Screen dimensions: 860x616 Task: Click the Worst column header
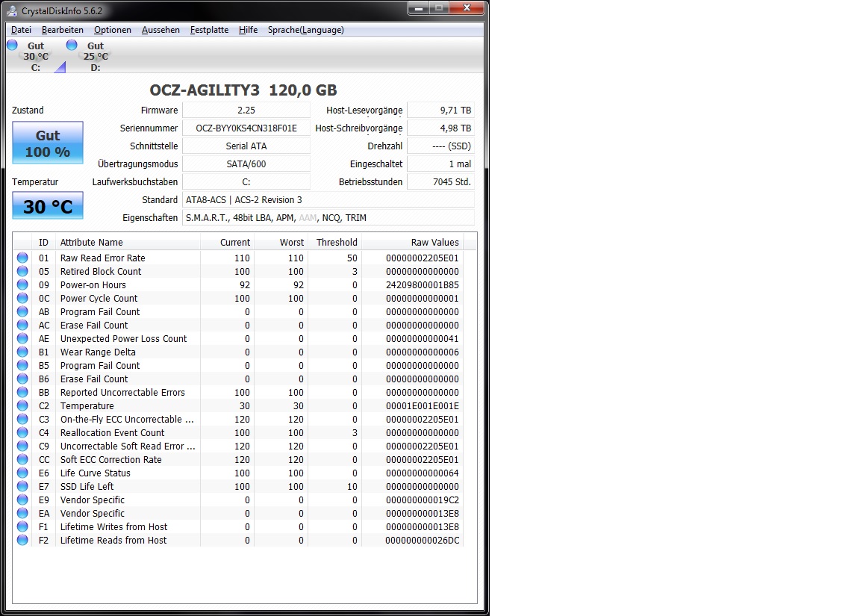(281, 242)
